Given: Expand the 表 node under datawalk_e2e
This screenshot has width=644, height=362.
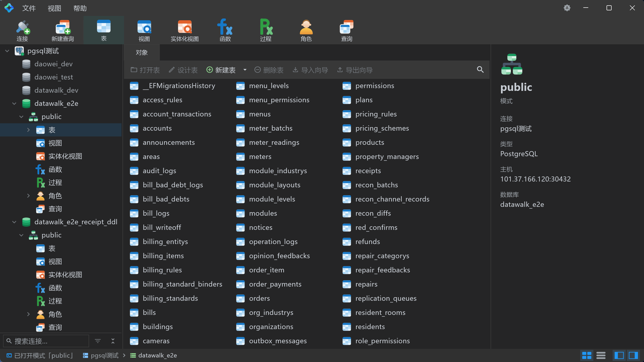Looking at the screenshot, I should pyautogui.click(x=28, y=130).
